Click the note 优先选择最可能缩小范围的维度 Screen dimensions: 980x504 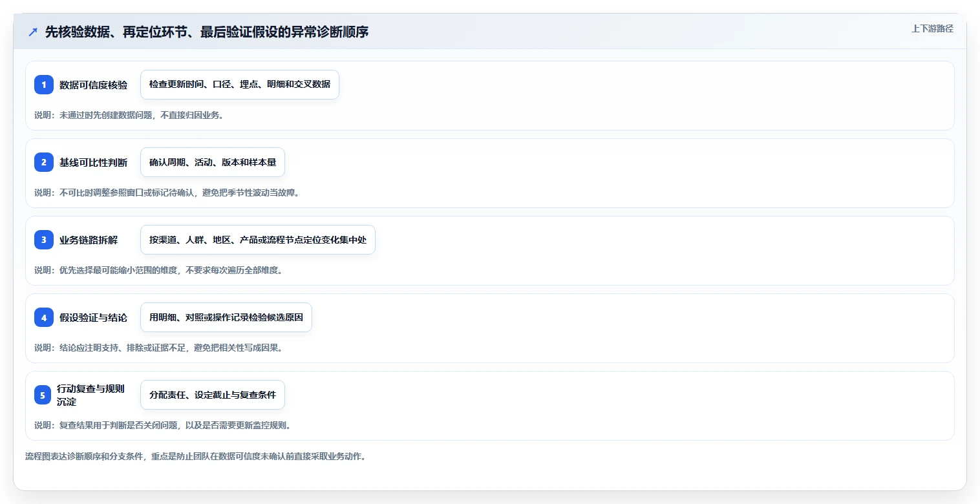[158, 270]
